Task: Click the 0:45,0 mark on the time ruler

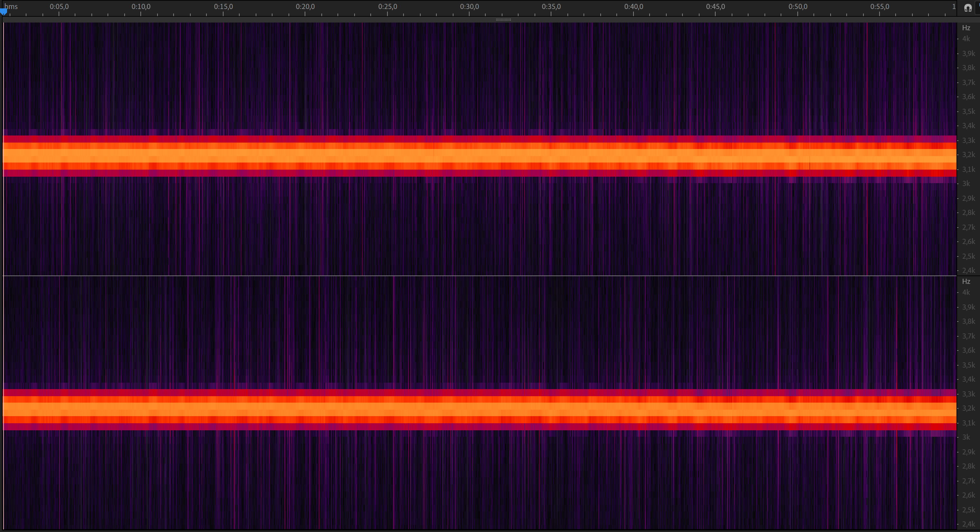Action: pos(715,7)
